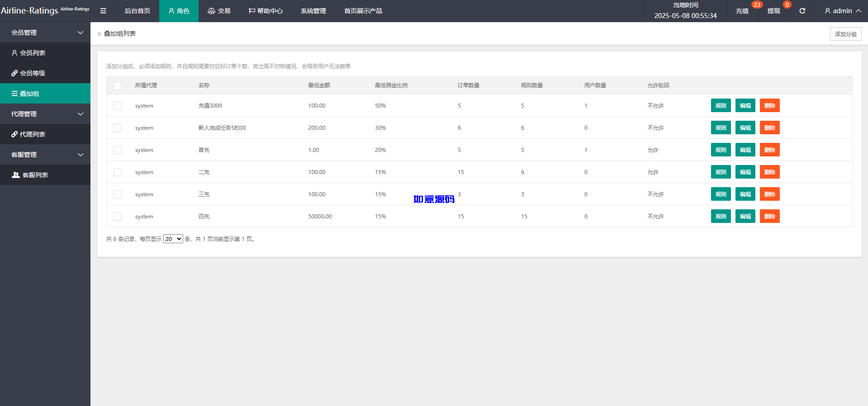Open the 提现 withdrawal notifications
The image size is (868, 406).
pos(774,11)
